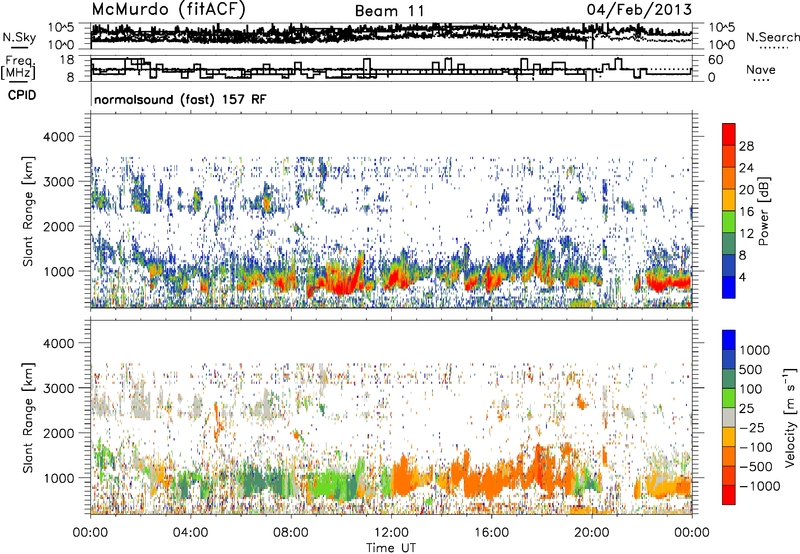The image size is (800, 554).
Task: Click the 04:00 time axis tick label
Action: pos(190,532)
